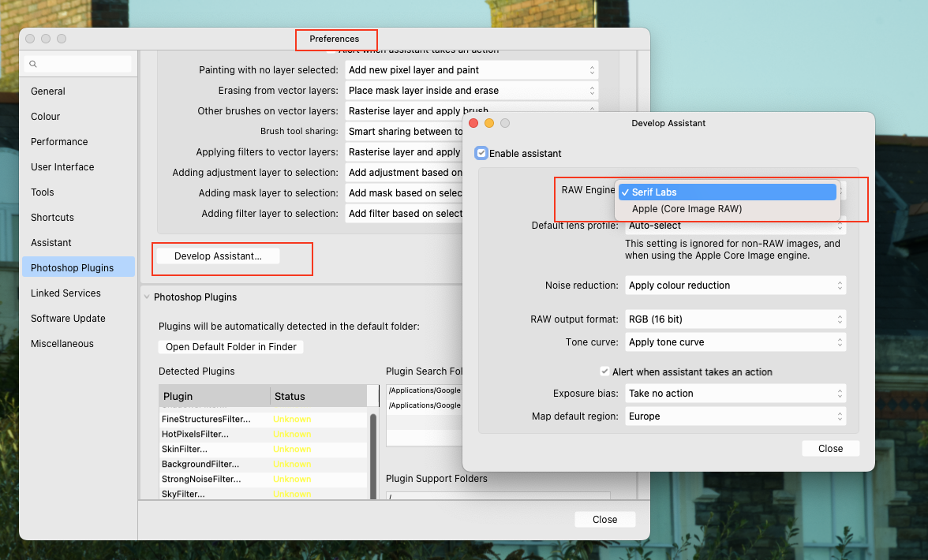Uncheck "Alert when assistant takes an action"
This screenshot has height=560, width=928.
(604, 371)
